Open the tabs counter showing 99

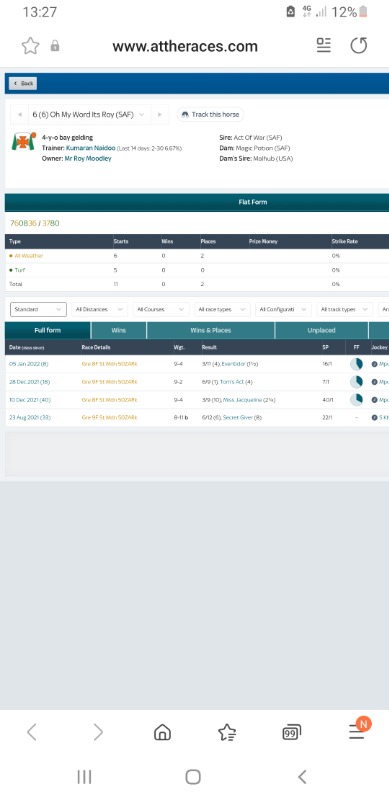[x=291, y=733]
